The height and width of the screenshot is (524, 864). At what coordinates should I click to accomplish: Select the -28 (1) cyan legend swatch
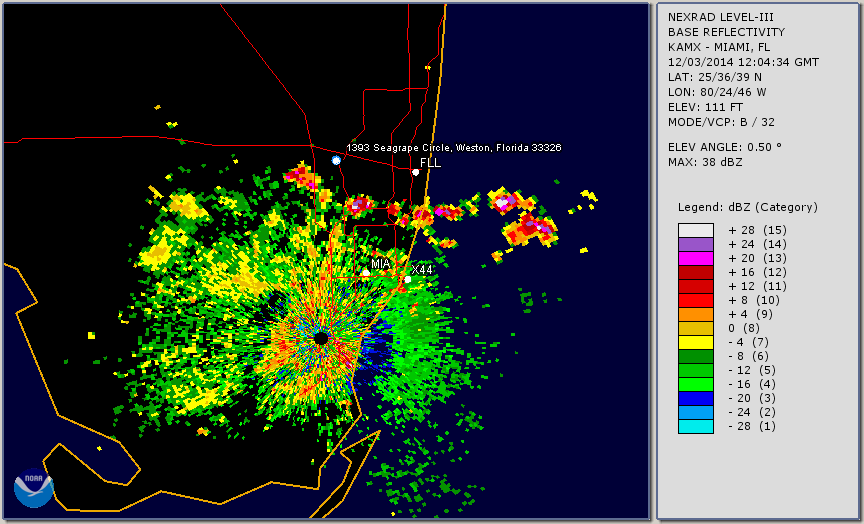(x=696, y=426)
